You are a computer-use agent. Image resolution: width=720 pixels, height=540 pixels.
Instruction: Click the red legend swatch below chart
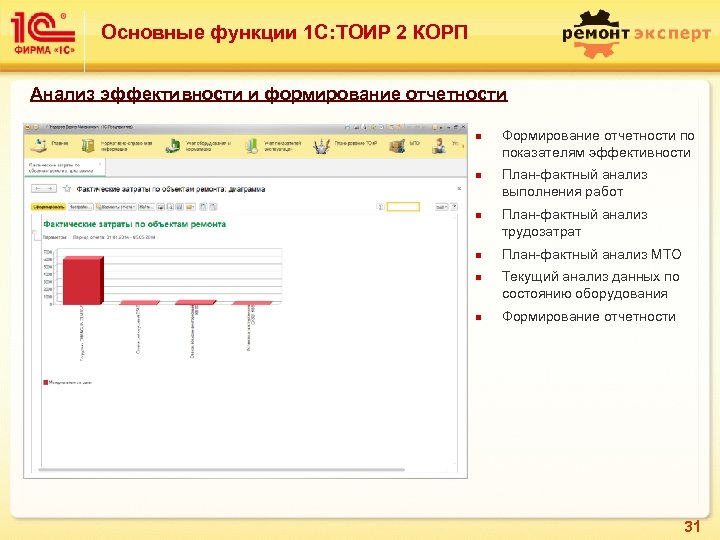coord(45,382)
